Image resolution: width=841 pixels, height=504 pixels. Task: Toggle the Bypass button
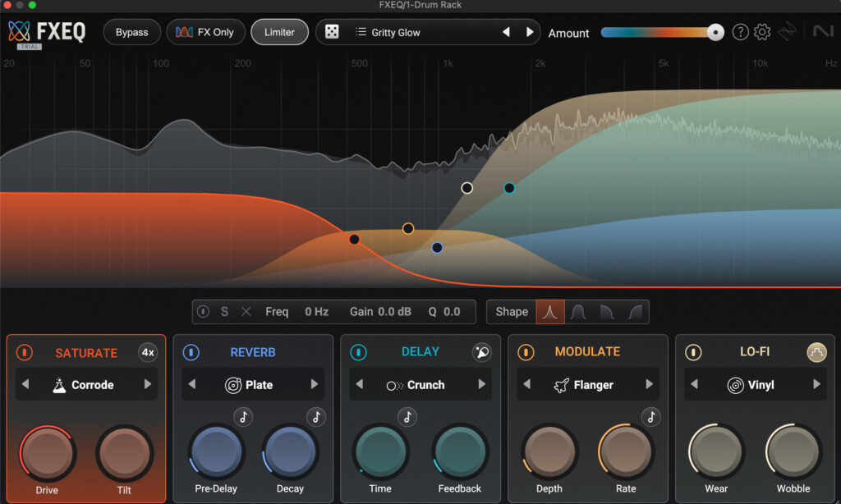click(x=132, y=32)
